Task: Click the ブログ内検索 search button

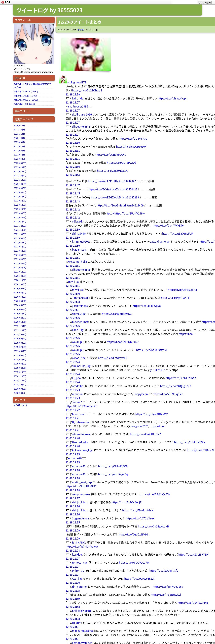Action: (x=204, y=3)
